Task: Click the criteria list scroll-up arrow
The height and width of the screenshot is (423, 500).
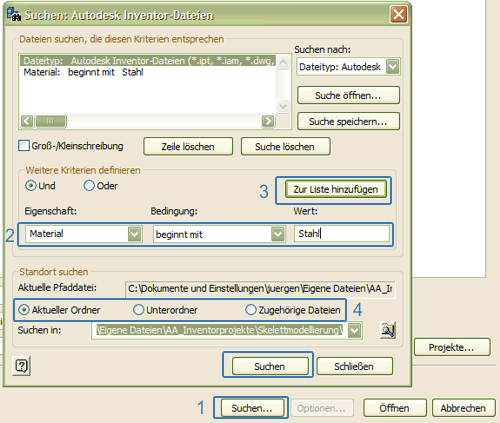Action: 283,62
